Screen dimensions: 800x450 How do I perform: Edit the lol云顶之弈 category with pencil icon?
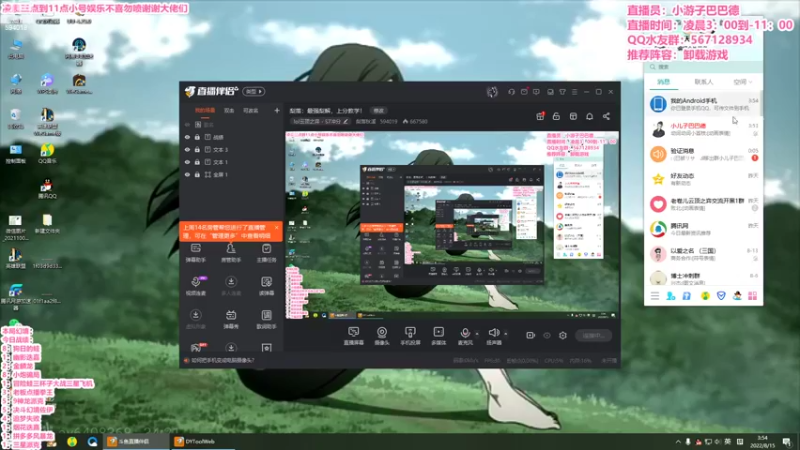[x=345, y=121]
